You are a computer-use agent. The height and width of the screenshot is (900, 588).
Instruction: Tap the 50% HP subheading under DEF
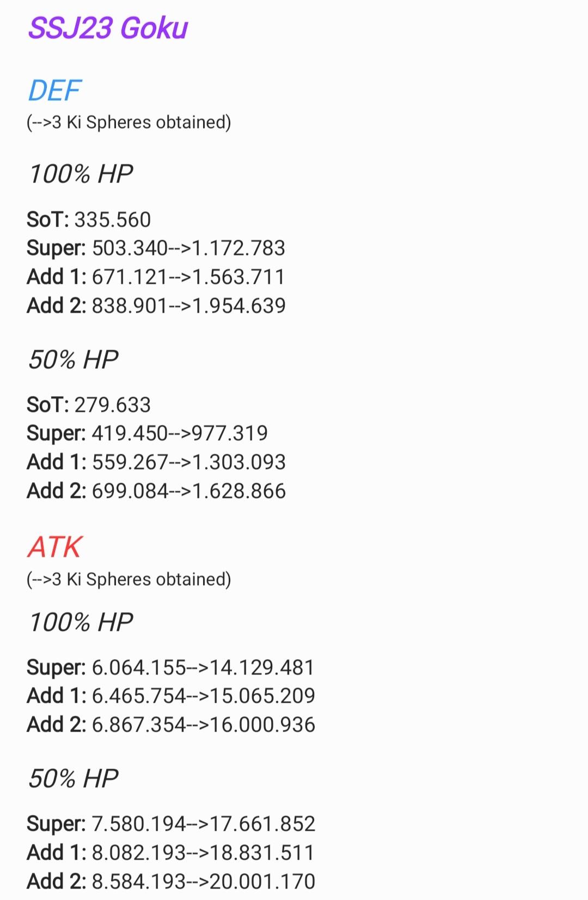73,360
